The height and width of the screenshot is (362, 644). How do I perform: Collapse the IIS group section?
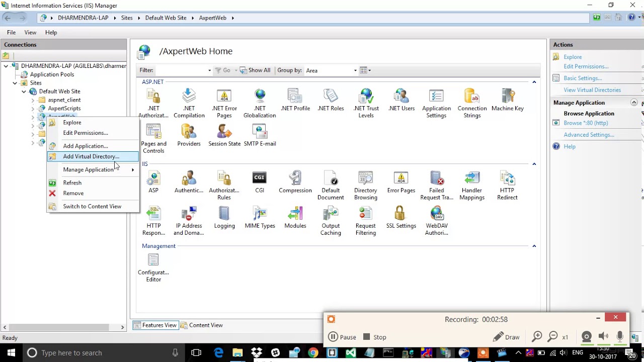click(x=534, y=164)
